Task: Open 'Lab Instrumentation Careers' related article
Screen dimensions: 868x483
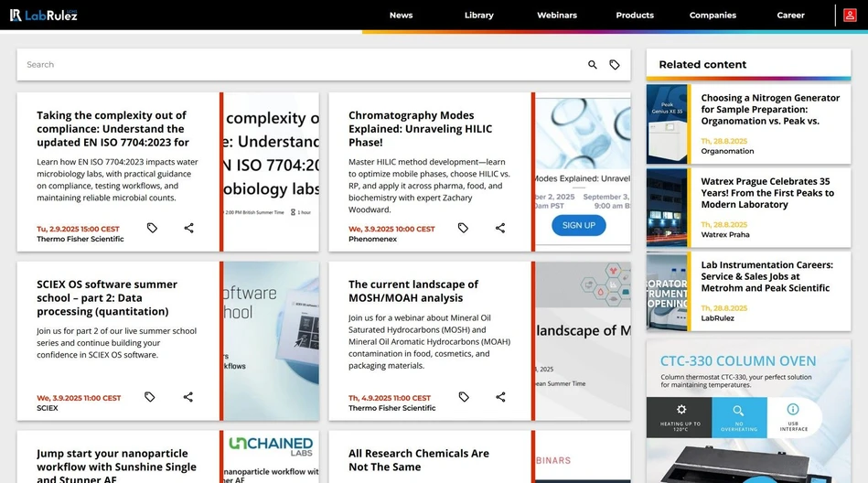Action: coord(766,276)
